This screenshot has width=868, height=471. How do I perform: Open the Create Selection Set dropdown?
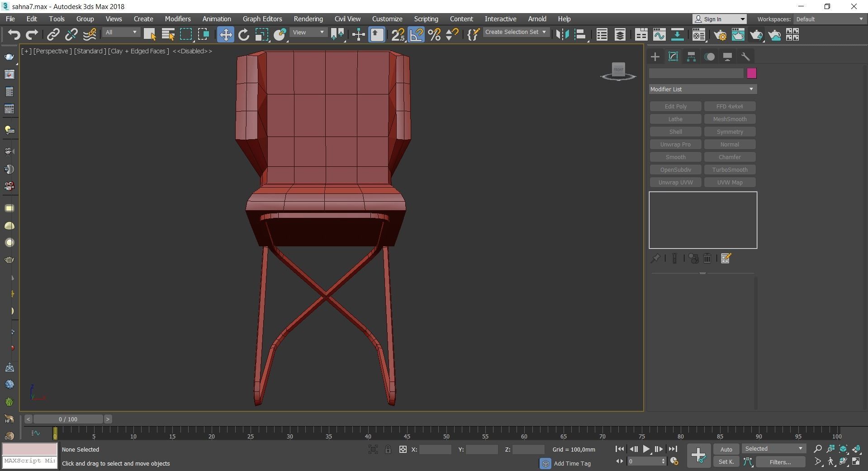click(516, 32)
